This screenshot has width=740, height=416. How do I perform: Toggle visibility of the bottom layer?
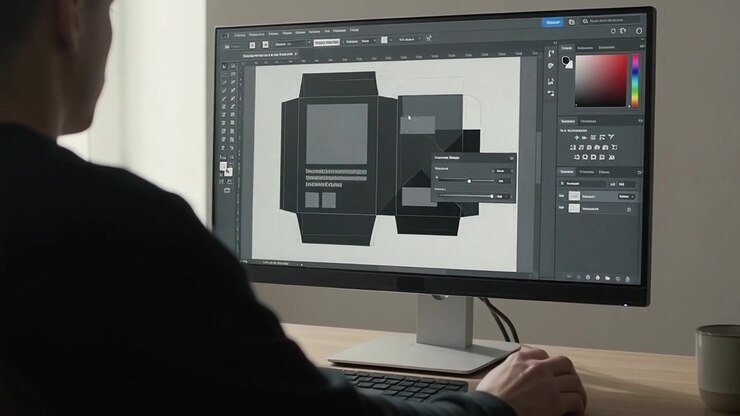[562, 208]
